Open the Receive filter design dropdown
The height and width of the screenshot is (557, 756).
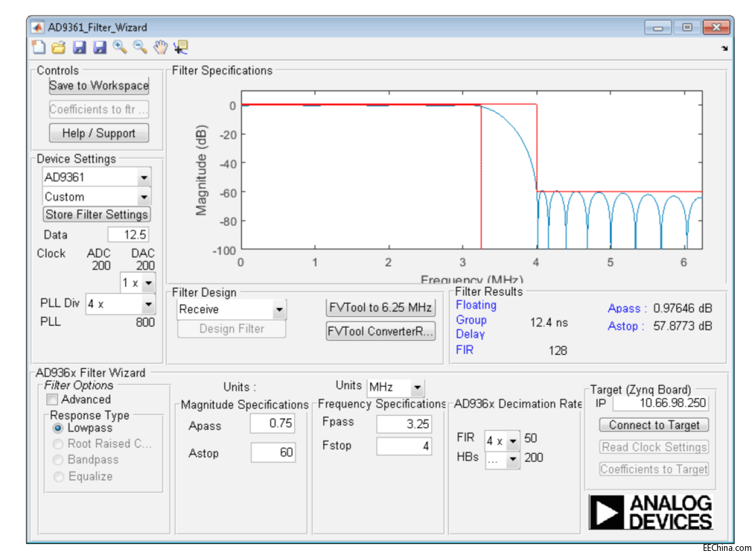tap(231, 309)
